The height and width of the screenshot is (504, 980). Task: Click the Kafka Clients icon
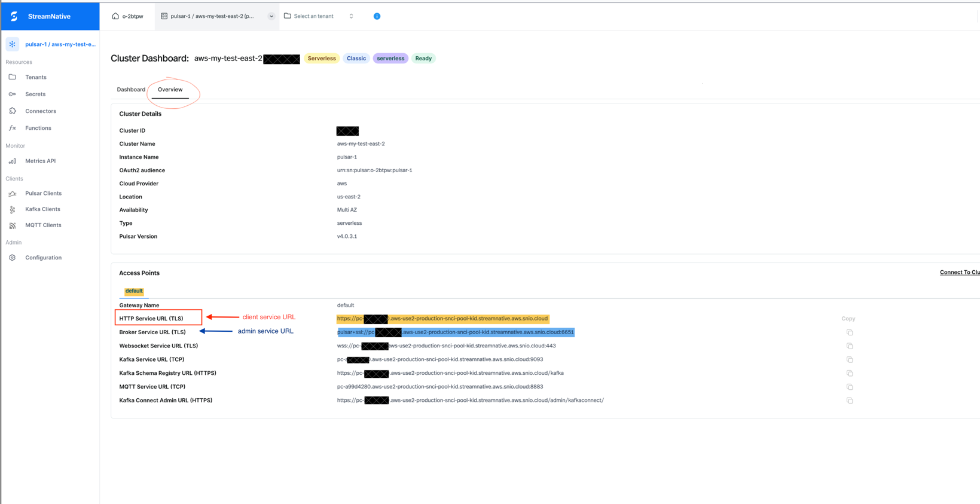pos(13,209)
